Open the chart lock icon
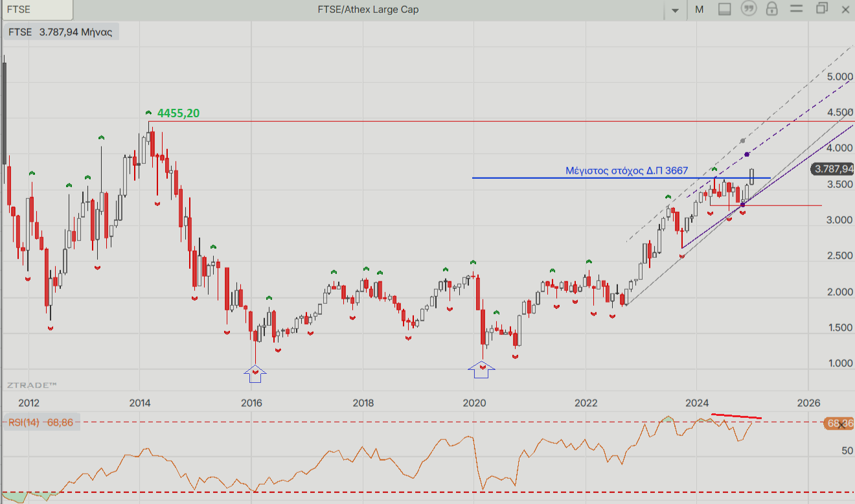The image size is (855, 504). pyautogui.click(x=771, y=9)
